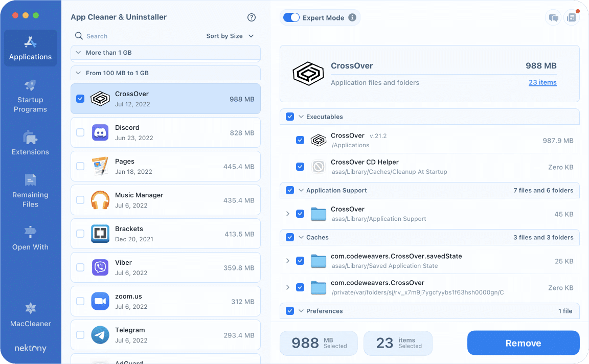Click the CrossOver CD Helper icon
The image size is (589, 364).
coord(319,167)
